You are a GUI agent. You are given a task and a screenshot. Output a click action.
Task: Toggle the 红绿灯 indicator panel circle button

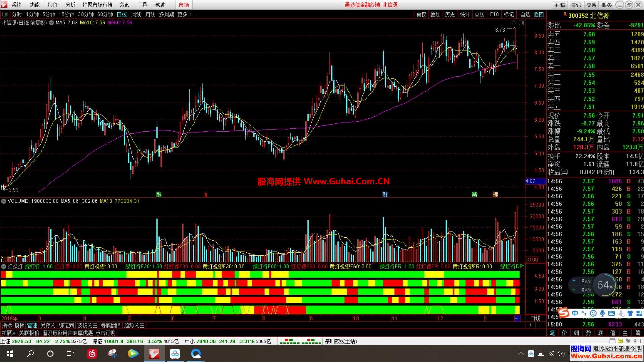click(4, 266)
